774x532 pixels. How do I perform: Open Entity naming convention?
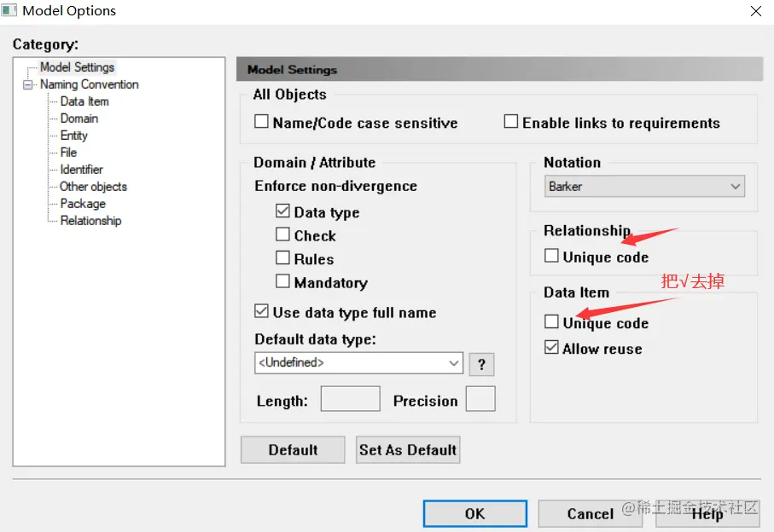[x=73, y=136]
